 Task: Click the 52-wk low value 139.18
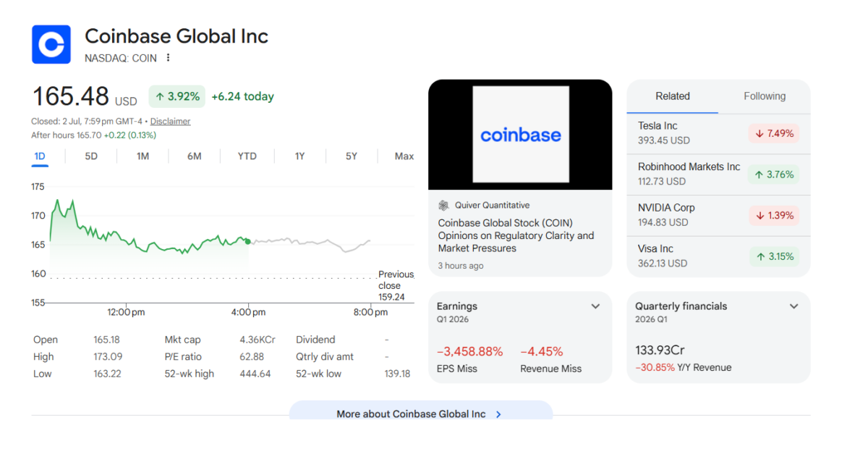(x=397, y=374)
